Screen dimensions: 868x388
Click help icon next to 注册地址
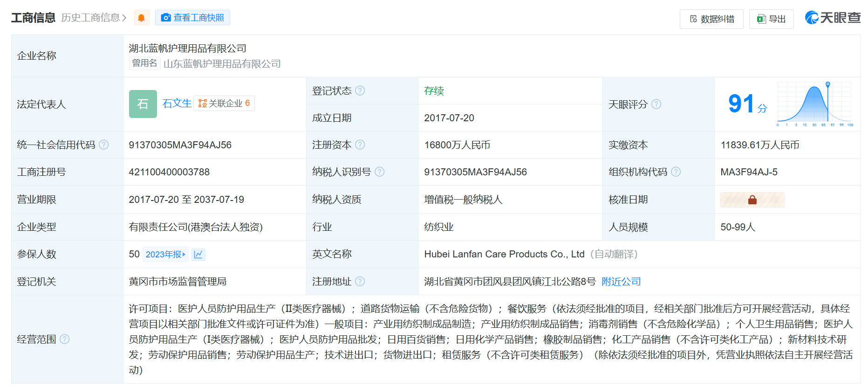360,281
